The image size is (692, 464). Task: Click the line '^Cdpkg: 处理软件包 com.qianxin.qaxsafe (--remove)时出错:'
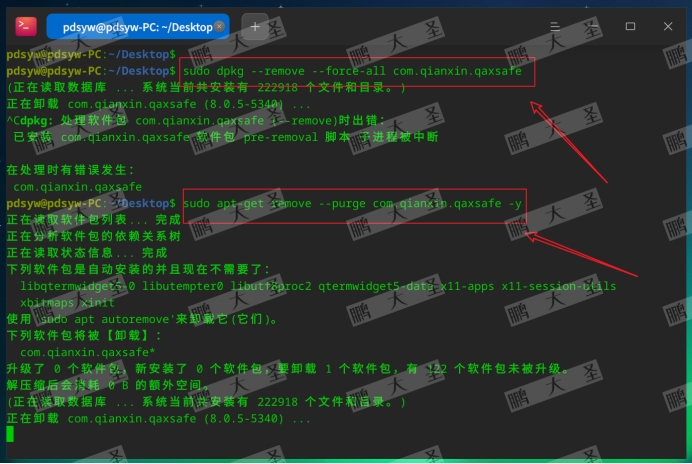coord(196,121)
